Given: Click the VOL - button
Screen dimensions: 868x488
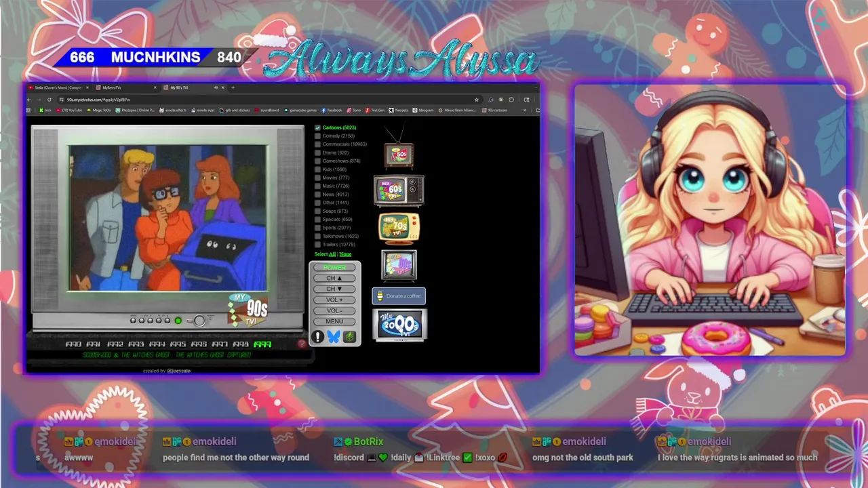Looking at the screenshot, I should (x=334, y=310).
